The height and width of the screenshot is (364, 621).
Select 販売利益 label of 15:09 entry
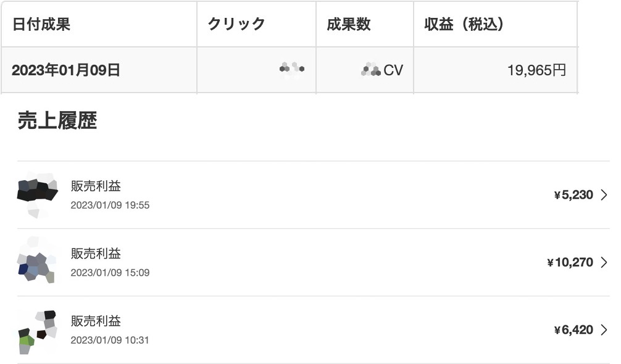point(96,254)
